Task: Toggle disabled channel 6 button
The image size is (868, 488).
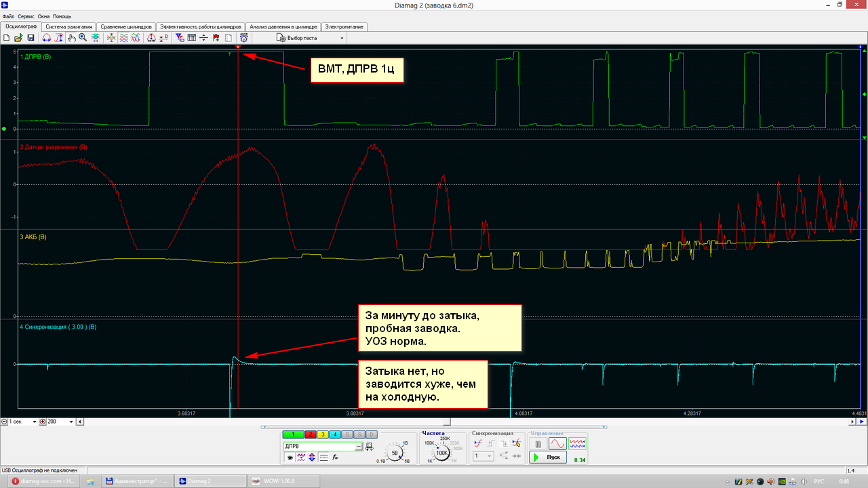Action: pyautogui.click(x=359, y=434)
